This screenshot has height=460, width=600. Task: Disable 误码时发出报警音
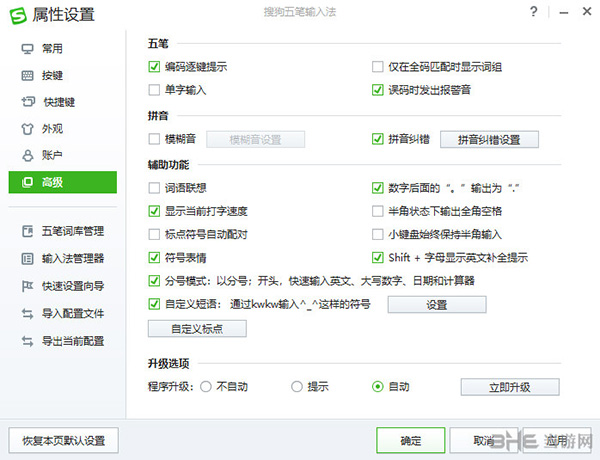click(378, 90)
